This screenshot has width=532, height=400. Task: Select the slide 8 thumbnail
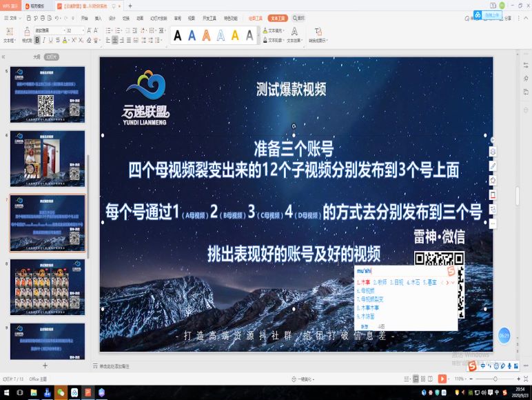tap(48, 288)
